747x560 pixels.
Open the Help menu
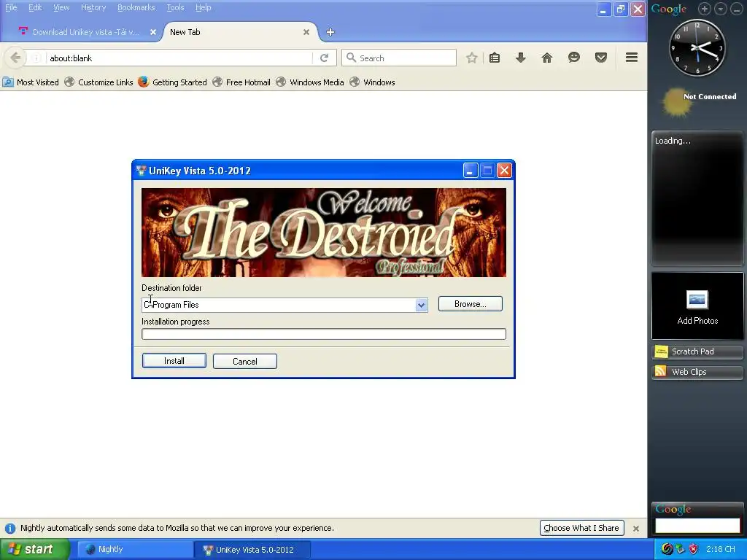click(204, 7)
